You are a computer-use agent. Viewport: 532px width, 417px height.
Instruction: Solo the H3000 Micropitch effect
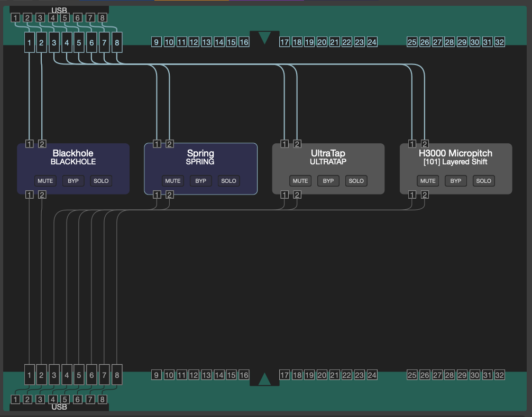484,181
